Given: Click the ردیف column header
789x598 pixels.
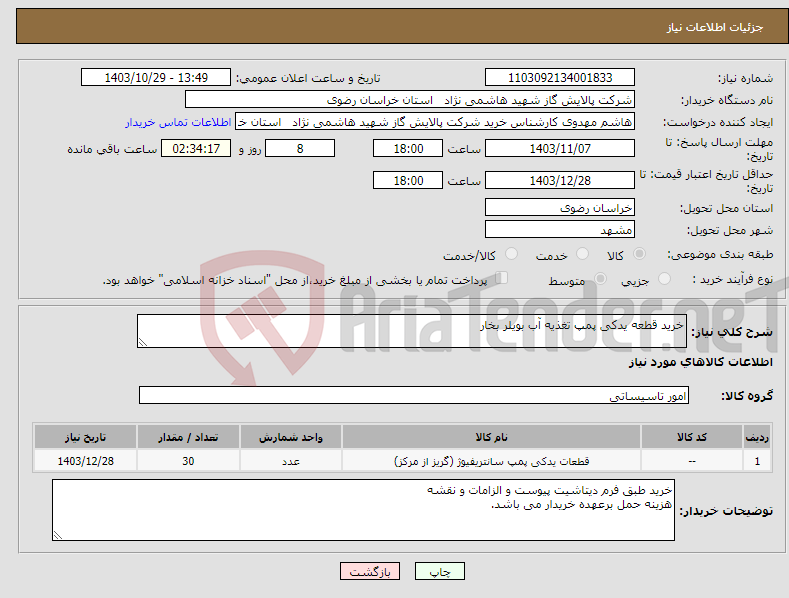Looking at the screenshot, I should [757, 437].
